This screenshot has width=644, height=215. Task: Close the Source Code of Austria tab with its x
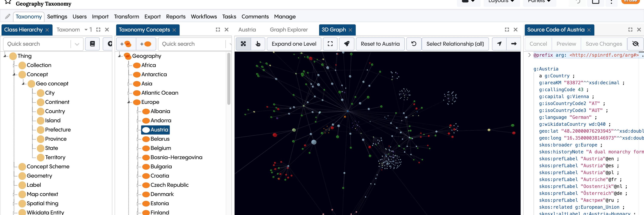[589, 30]
